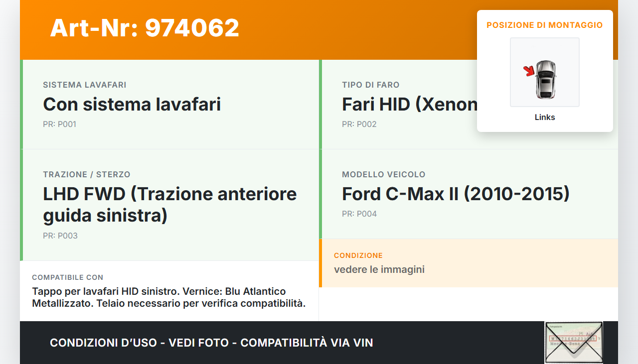Select the TRAZIONE / STERZO label

pyautogui.click(x=87, y=175)
